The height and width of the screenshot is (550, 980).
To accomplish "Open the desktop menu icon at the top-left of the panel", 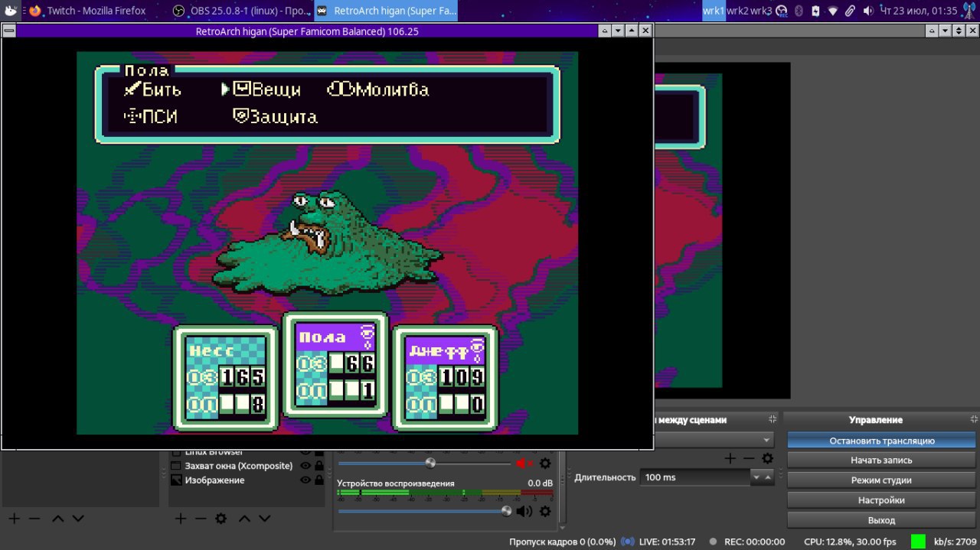I will (x=10, y=11).
